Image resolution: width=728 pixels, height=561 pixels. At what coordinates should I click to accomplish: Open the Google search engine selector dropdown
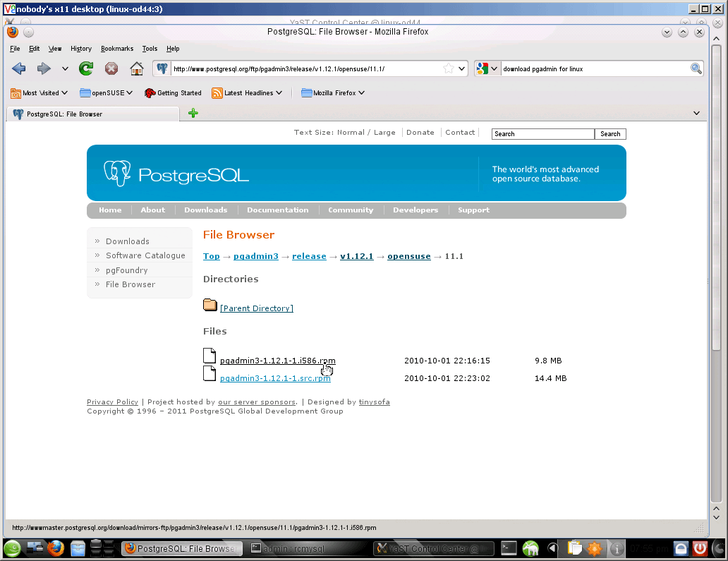coord(487,68)
